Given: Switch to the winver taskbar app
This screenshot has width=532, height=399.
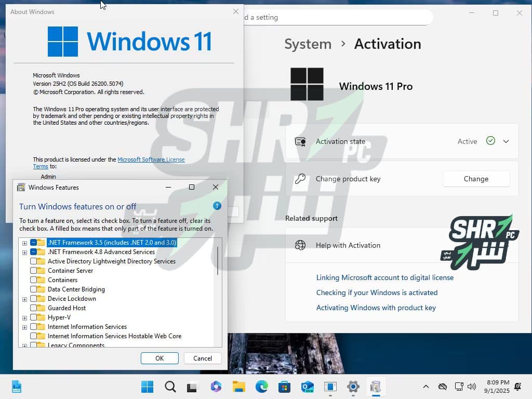Looking at the screenshot, I should coord(330,387).
